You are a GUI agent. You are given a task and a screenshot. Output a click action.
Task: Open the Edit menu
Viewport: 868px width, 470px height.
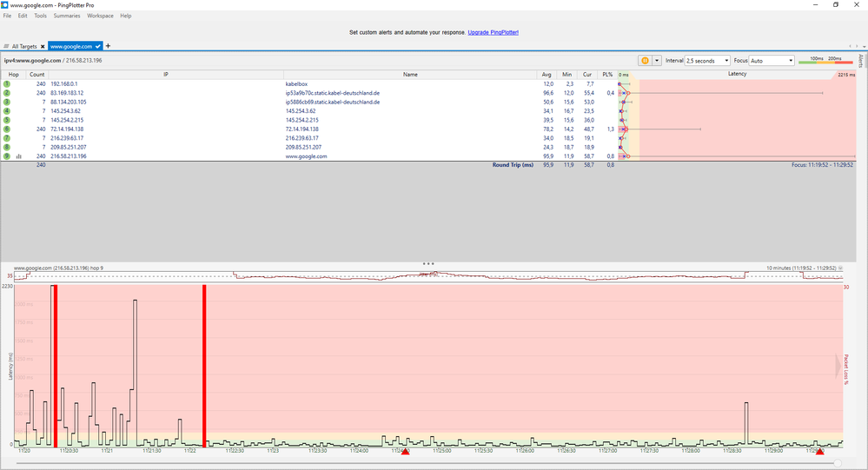[22, 16]
